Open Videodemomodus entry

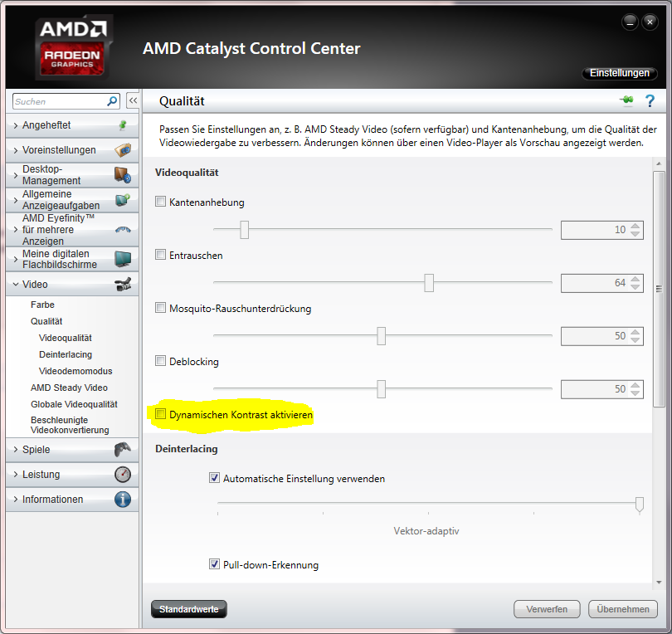(75, 371)
